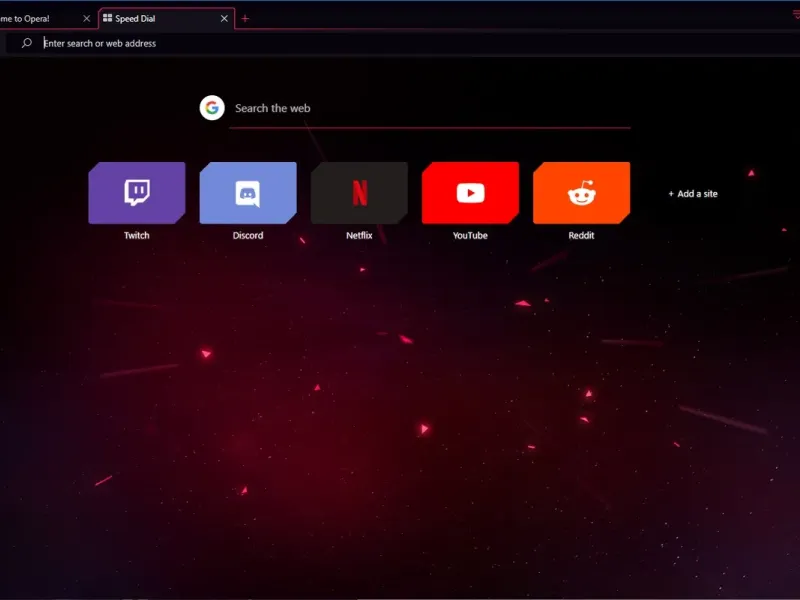Click the YouTube label text
The image size is (800, 600).
pos(470,235)
